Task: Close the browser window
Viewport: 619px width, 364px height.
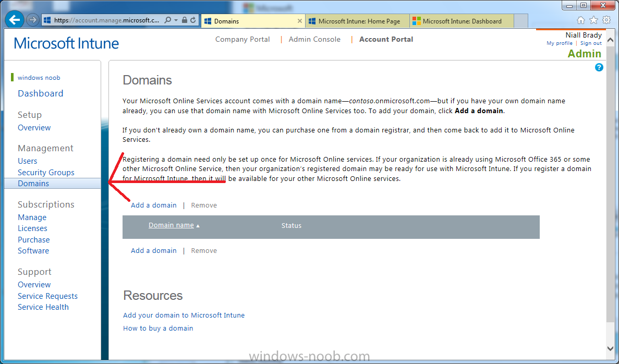Action: tap(603, 6)
